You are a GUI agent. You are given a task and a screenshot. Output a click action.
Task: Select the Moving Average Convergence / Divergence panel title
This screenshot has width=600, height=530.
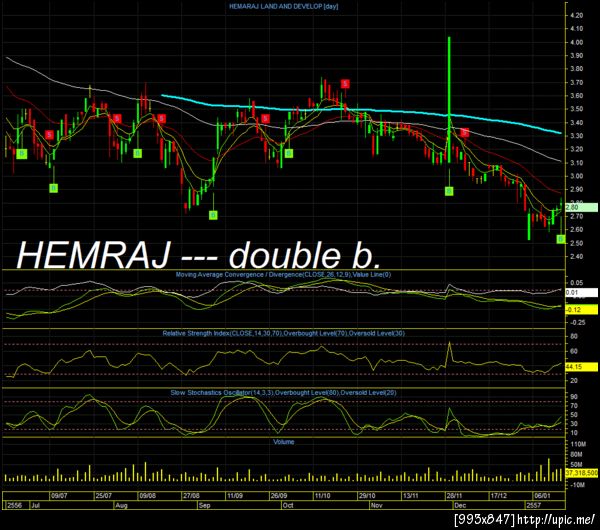283,274
